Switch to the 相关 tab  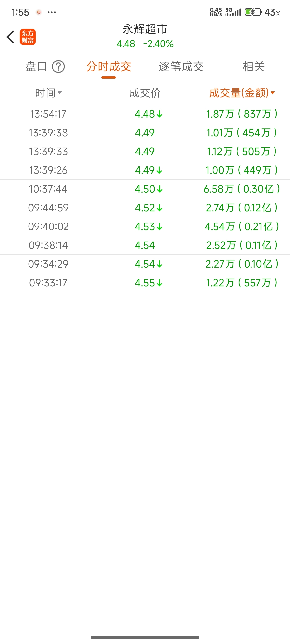click(254, 67)
